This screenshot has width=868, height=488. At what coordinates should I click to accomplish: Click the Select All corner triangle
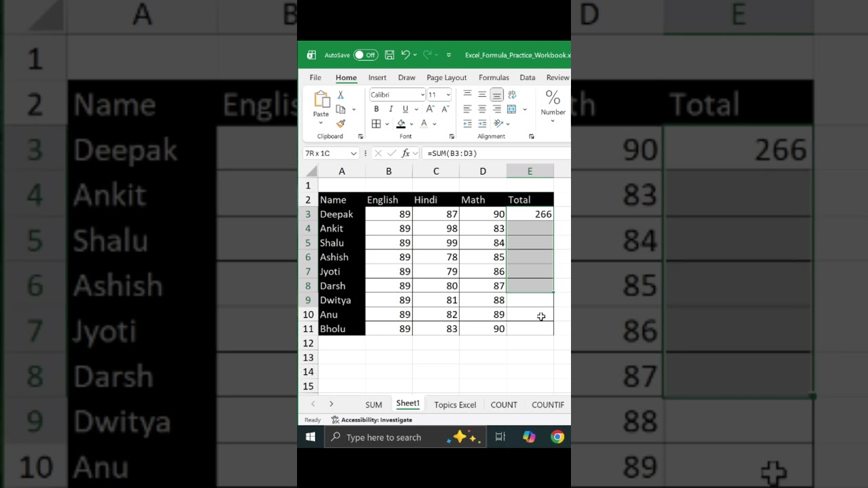pos(311,171)
